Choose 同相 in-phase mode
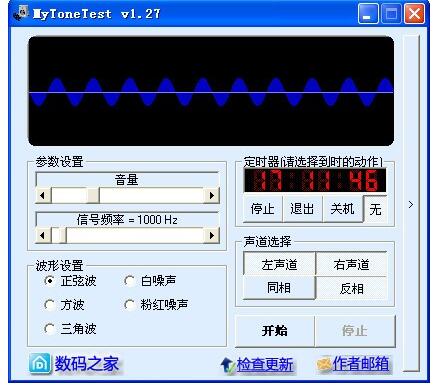Screen dimensions: 445x392 point(279,288)
